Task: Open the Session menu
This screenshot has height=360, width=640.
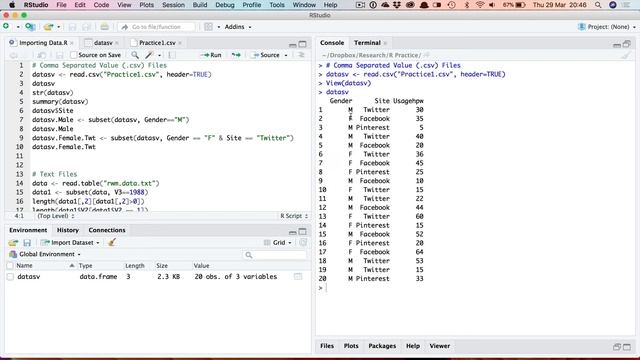Action: point(173,5)
